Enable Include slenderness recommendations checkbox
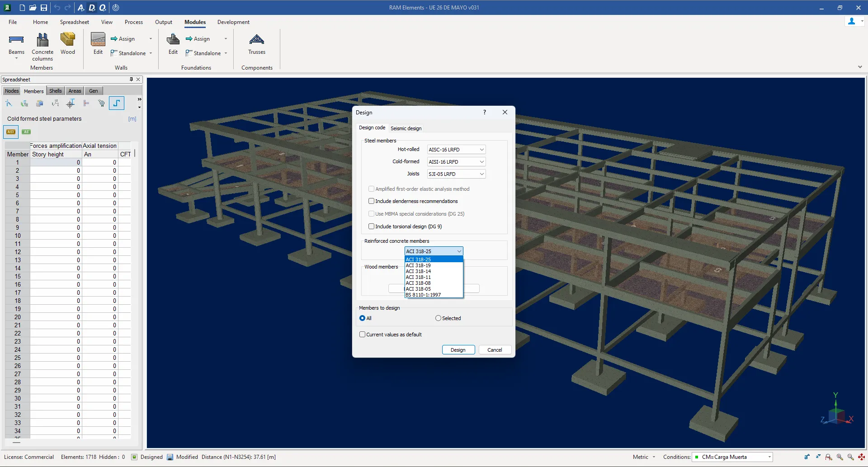 point(371,201)
